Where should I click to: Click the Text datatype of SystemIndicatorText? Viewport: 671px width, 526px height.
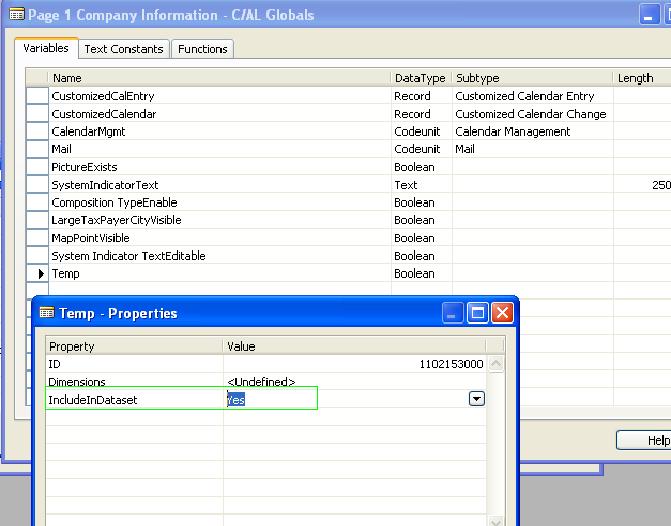point(422,185)
